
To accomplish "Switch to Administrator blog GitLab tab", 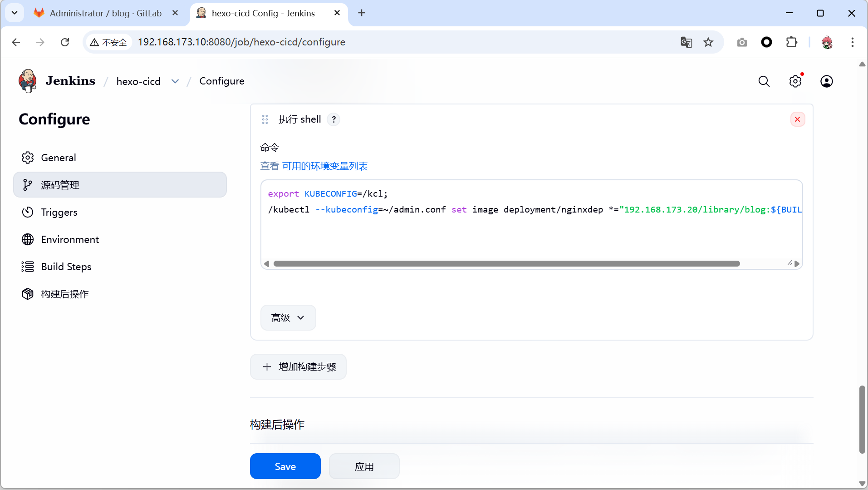I will coord(105,13).
